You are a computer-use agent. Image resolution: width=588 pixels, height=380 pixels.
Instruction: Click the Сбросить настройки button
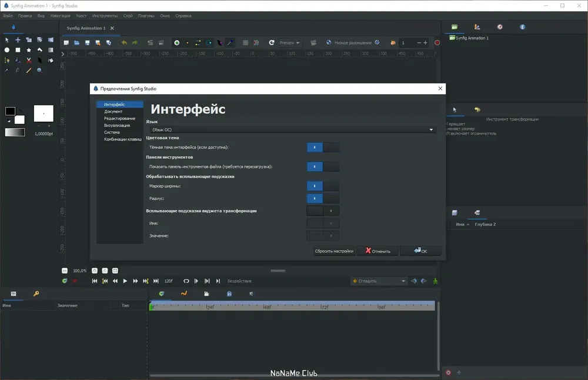pyautogui.click(x=334, y=251)
